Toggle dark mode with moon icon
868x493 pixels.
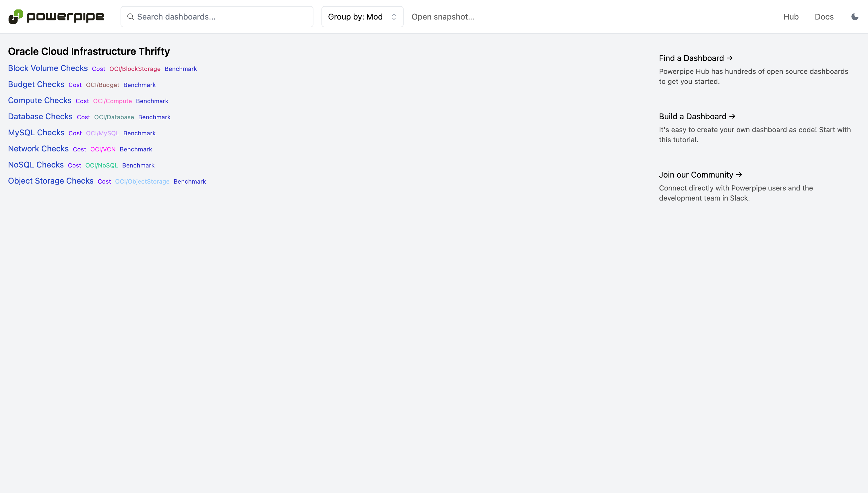coord(855,17)
